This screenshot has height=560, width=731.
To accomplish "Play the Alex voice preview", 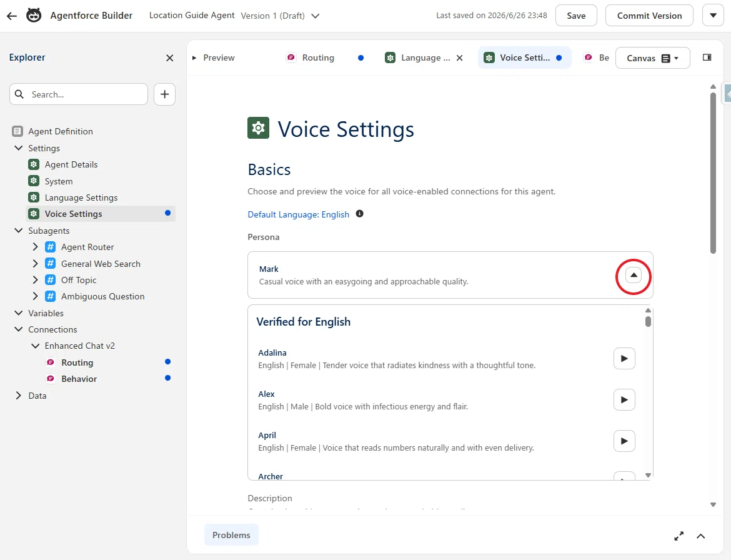I will tap(624, 399).
